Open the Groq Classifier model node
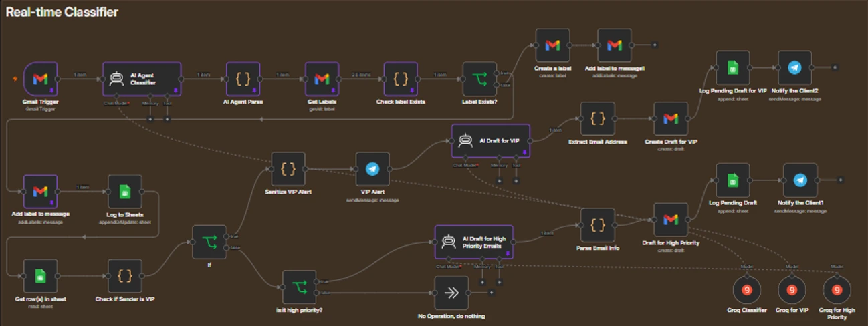The width and height of the screenshot is (868, 326). point(746,291)
